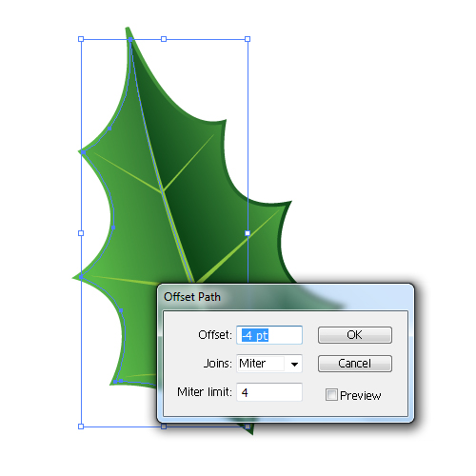Select the anchor point on the leaf's lowest left spike

[115, 382]
